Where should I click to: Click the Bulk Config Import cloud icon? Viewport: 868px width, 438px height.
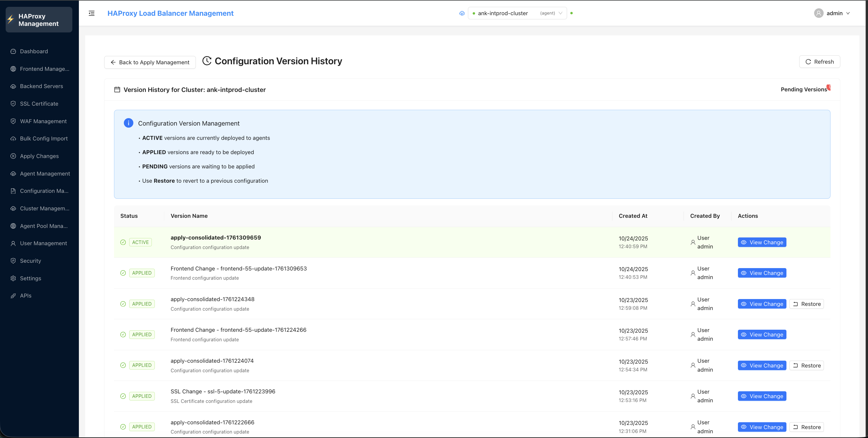13,138
